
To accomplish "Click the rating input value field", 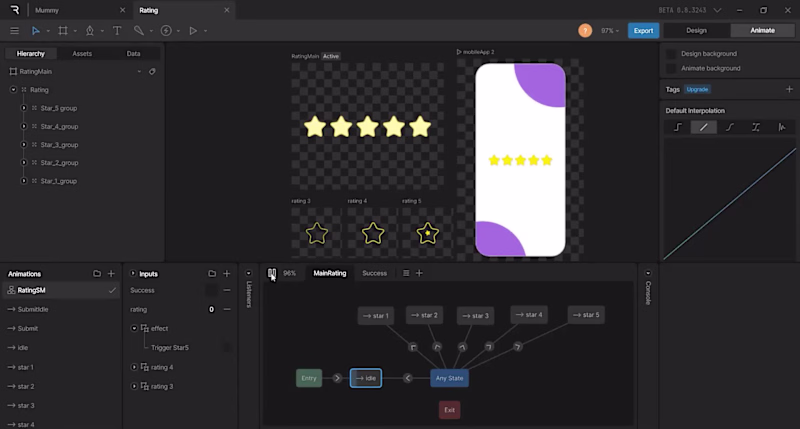I will coord(211,309).
